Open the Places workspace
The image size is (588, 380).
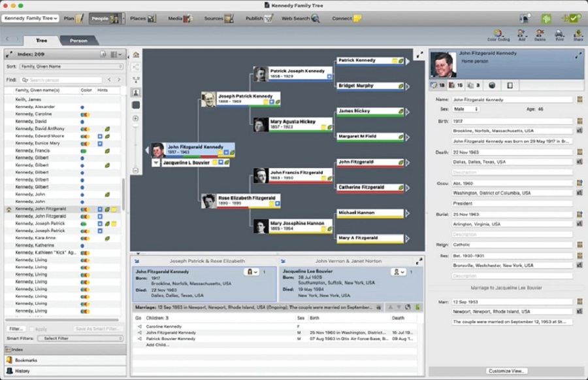coord(142,18)
